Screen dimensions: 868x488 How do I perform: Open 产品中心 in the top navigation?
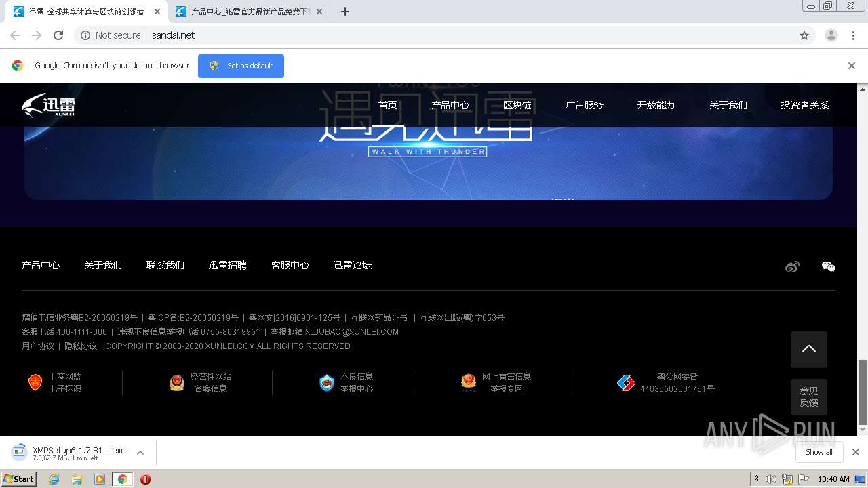[450, 105]
